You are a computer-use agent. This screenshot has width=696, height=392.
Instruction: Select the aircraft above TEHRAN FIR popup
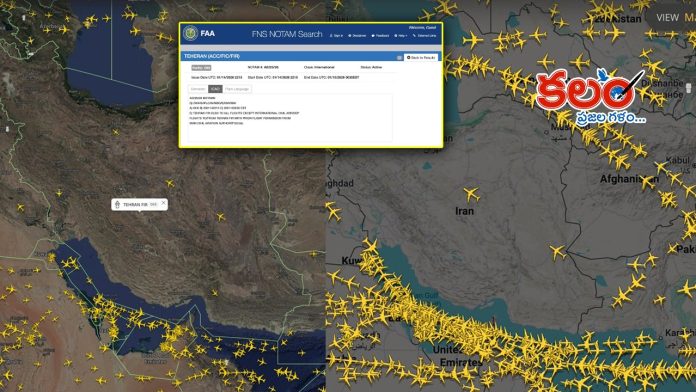click(x=170, y=183)
